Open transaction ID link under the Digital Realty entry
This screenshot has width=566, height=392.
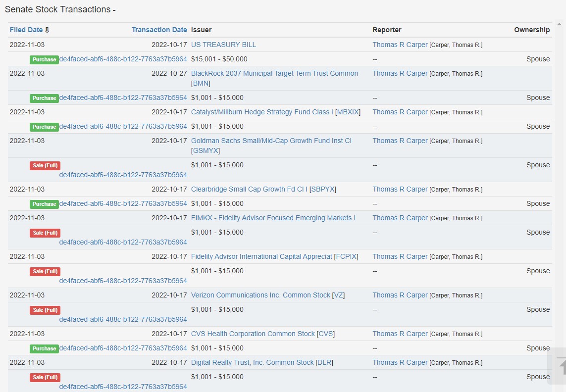pos(123,387)
